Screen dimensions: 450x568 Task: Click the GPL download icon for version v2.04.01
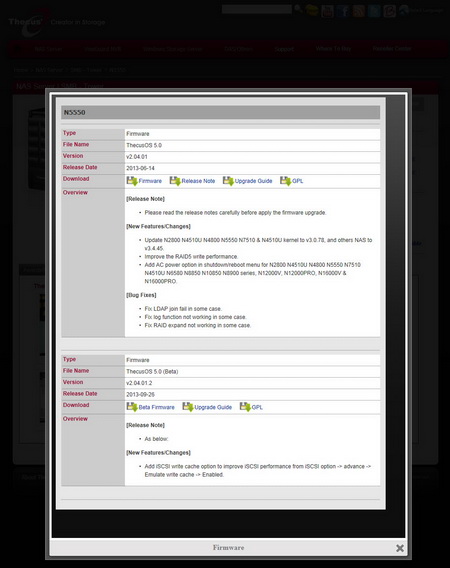tap(286, 181)
